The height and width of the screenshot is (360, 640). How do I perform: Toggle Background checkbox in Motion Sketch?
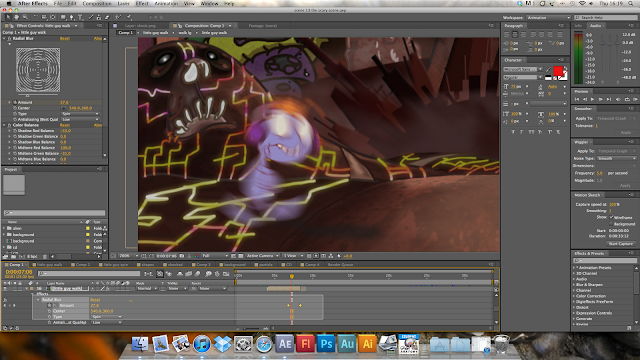[611, 224]
